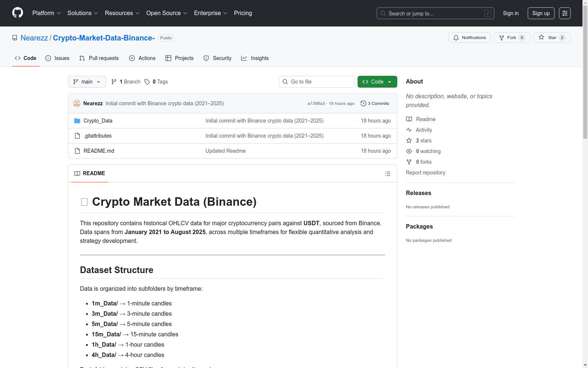Screen dimensions: 588x368
Task: Open the Actions tab
Action: pos(142,58)
